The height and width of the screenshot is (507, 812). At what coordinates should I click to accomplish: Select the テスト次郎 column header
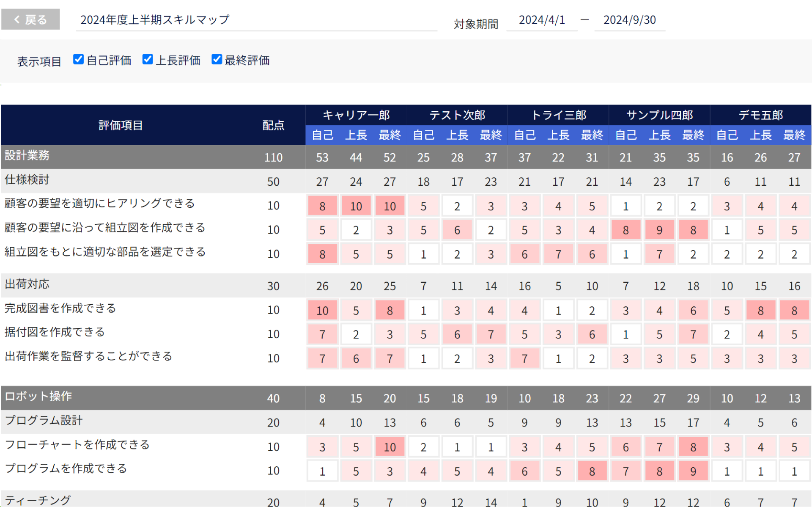(457, 115)
